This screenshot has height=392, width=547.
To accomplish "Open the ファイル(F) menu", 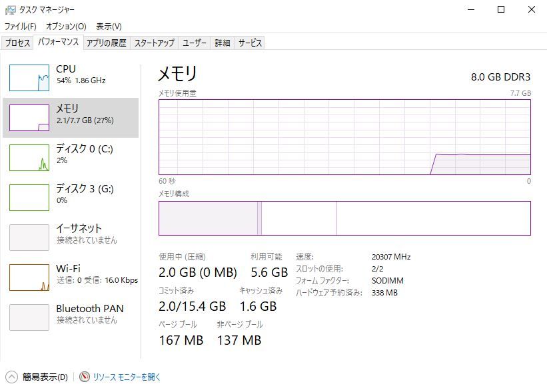I will pos(20,27).
